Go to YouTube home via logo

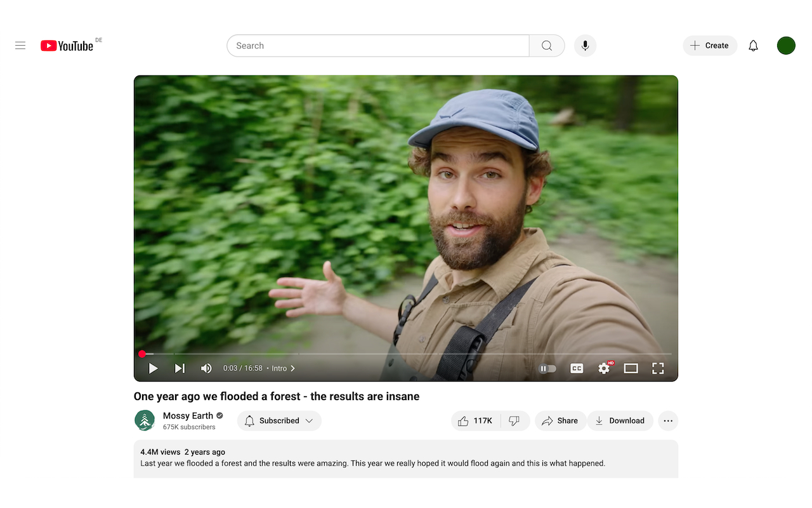point(67,46)
